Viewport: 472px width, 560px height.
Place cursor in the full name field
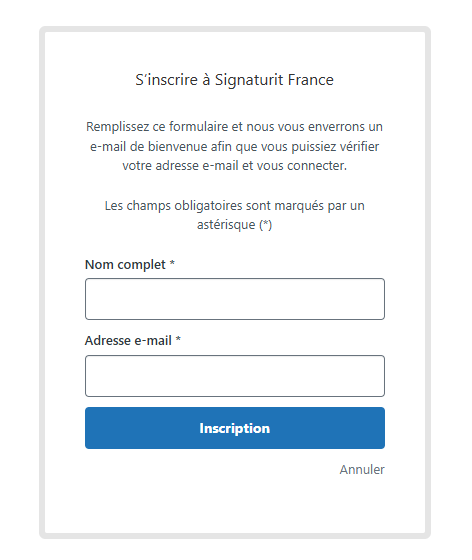pos(235,299)
